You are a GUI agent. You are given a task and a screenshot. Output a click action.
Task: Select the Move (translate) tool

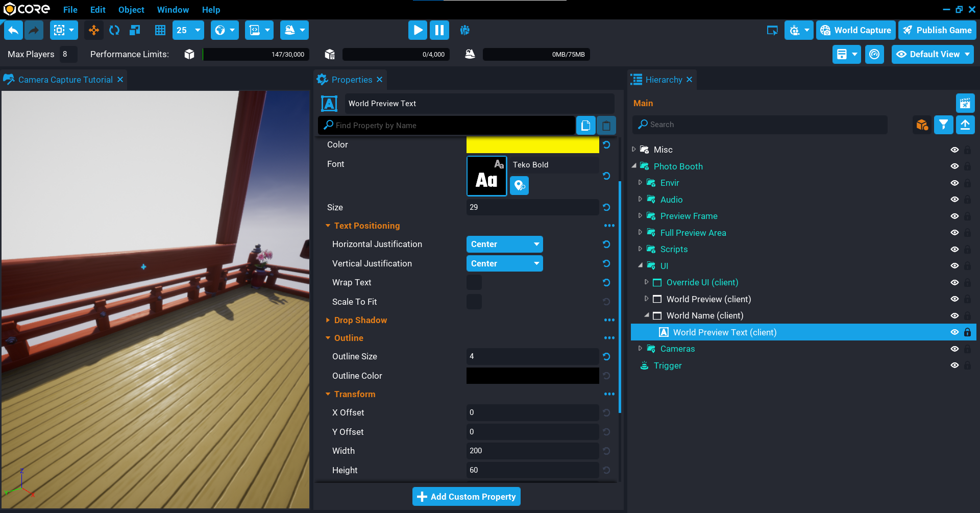[x=94, y=30]
